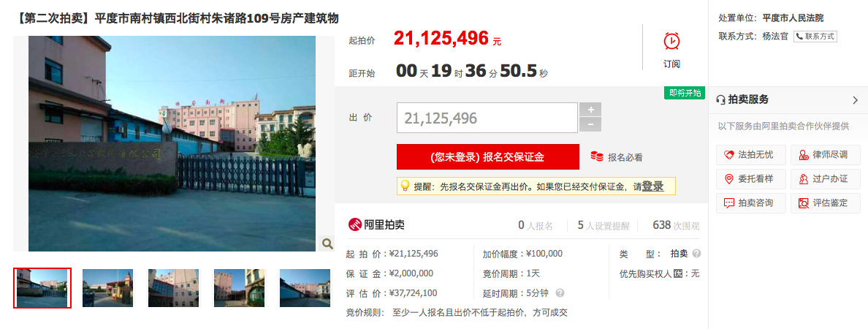Click the 出价 bid amount input field
The image size is (868, 329).
coord(487,118)
